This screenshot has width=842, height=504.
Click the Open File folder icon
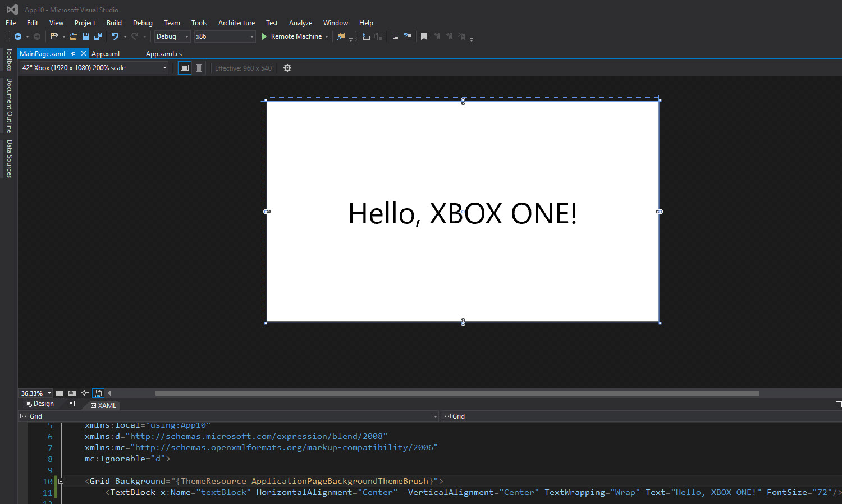point(74,36)
